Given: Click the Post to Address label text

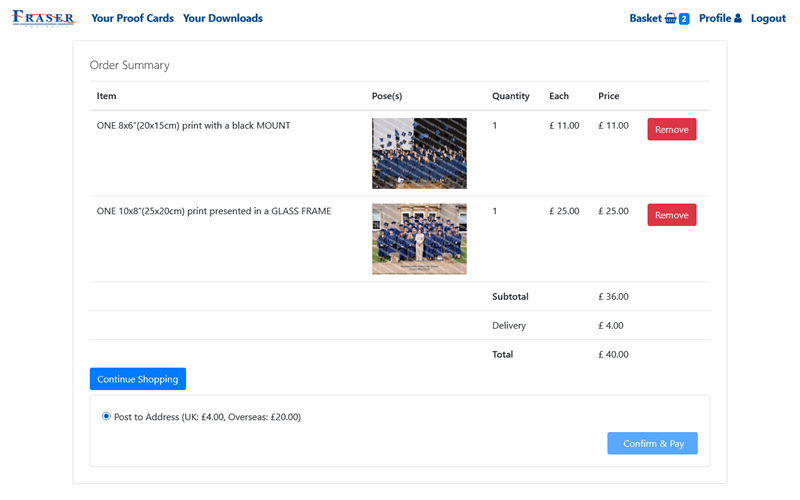Looking at the screenshot, I should tap(207, 417).
